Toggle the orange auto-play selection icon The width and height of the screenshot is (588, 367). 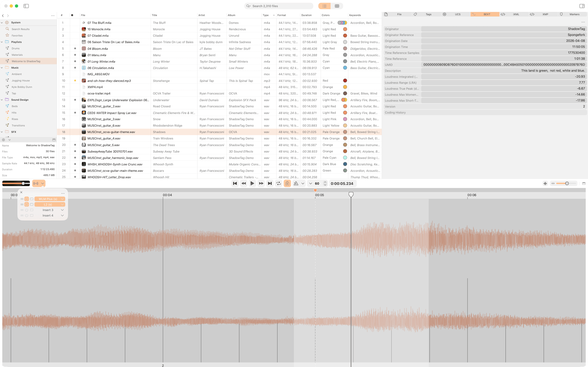[287, 183]
